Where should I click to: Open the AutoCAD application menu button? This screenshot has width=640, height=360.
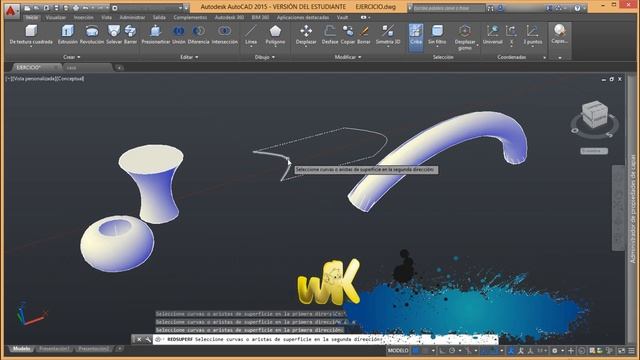pos(11,10)
